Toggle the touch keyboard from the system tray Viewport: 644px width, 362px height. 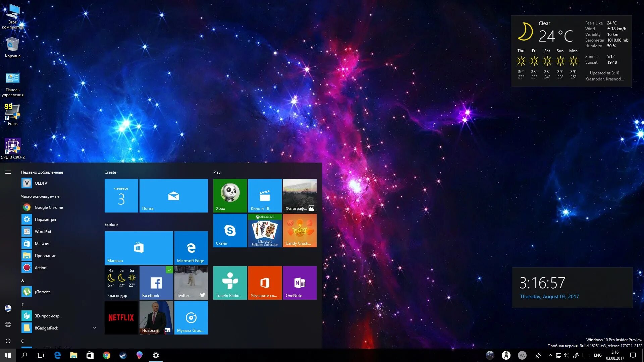click(x=586, y=355)
